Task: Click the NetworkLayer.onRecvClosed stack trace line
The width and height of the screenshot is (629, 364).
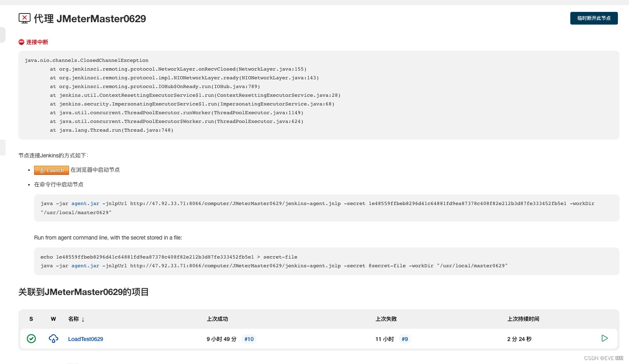Action: (x=178, y=69)
